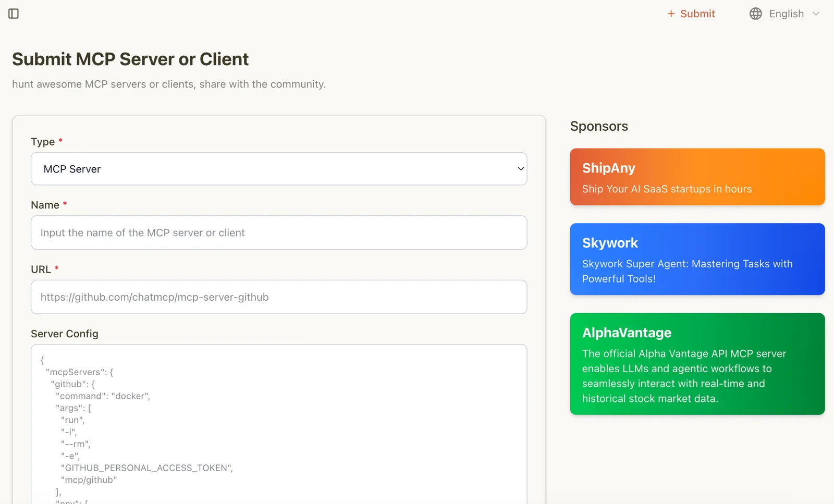Open the AlphaVantage sponsor card title
834x504 pixels.
point(627,333)
